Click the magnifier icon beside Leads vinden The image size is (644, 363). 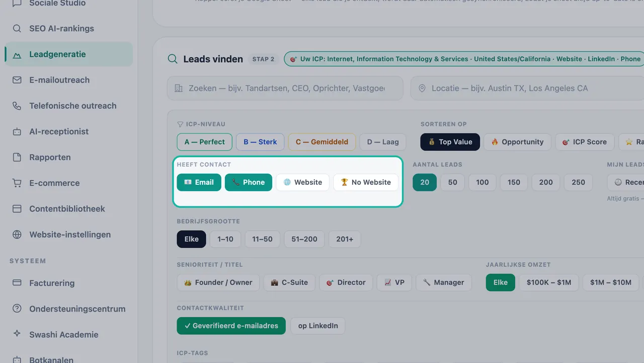pyautogui.click(x=173, y=59)
